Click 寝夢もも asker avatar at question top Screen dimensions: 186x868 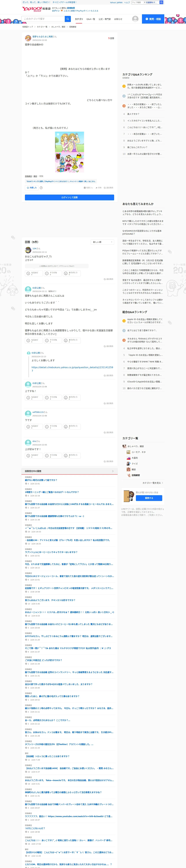[x=28, y=38]
